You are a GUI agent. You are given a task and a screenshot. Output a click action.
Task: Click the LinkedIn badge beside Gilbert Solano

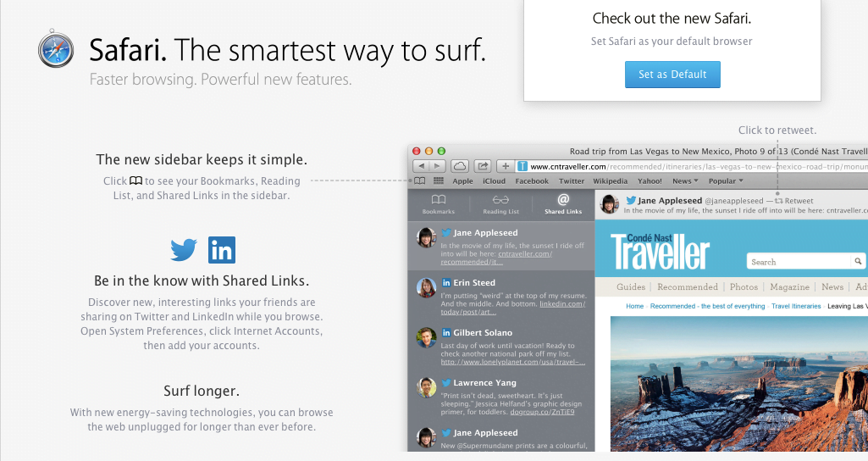[446, 332]
